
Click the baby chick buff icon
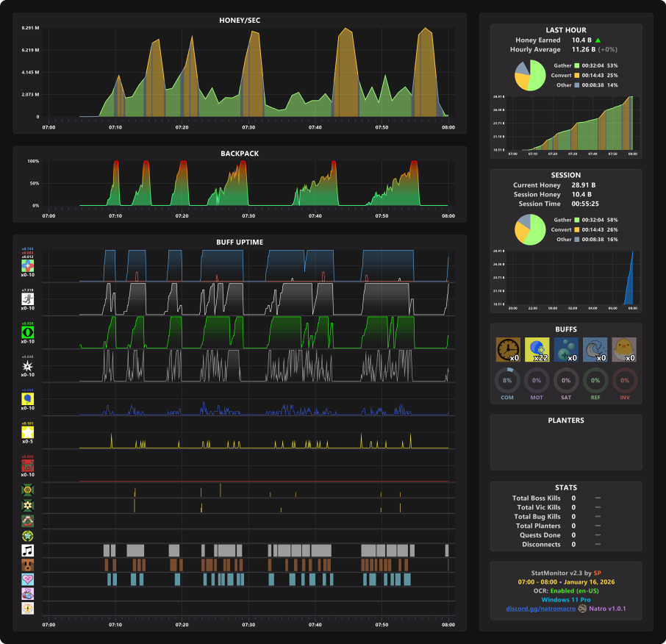(x=624, y=350)
